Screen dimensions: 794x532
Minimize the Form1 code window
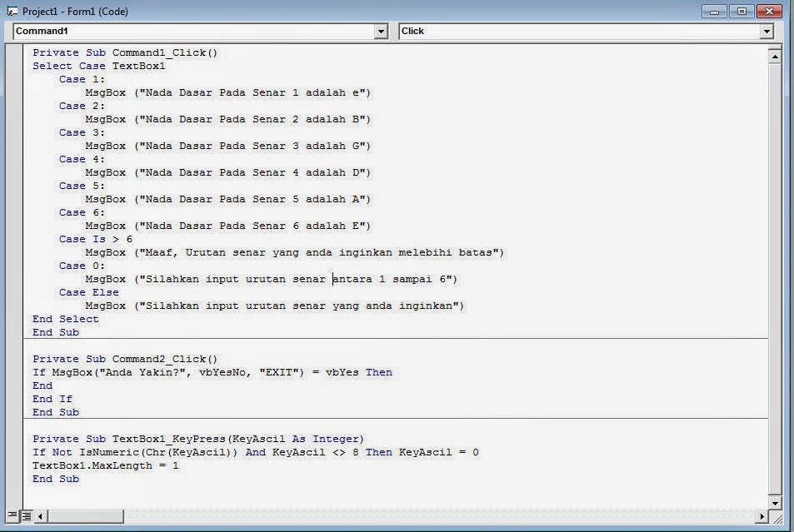tap(715, 11)
